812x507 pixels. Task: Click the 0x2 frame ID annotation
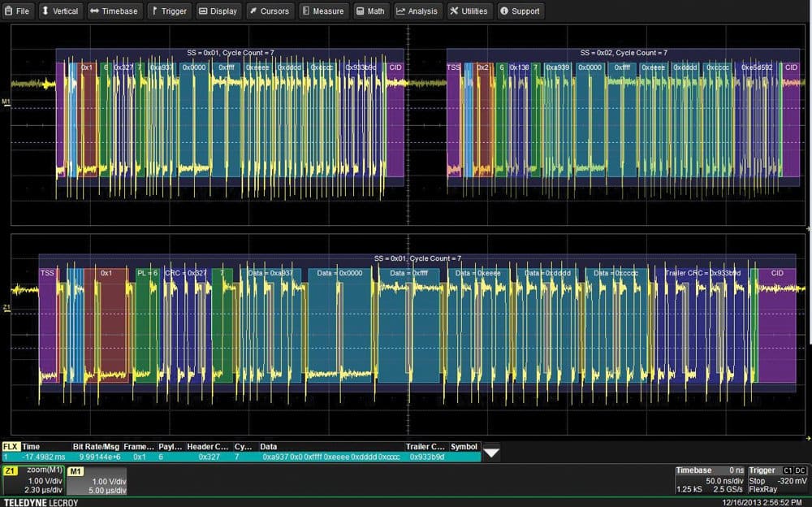point(482,67)
